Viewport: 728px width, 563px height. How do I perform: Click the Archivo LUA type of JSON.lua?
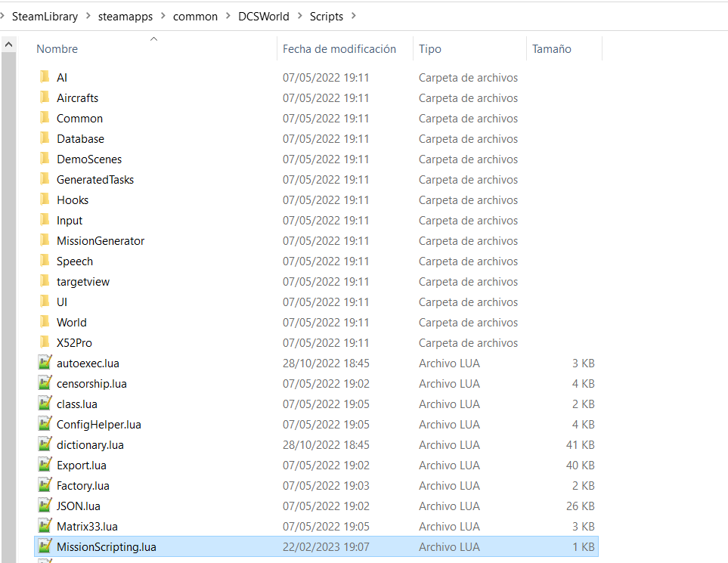pyautogui.click(x=449, y=506)
